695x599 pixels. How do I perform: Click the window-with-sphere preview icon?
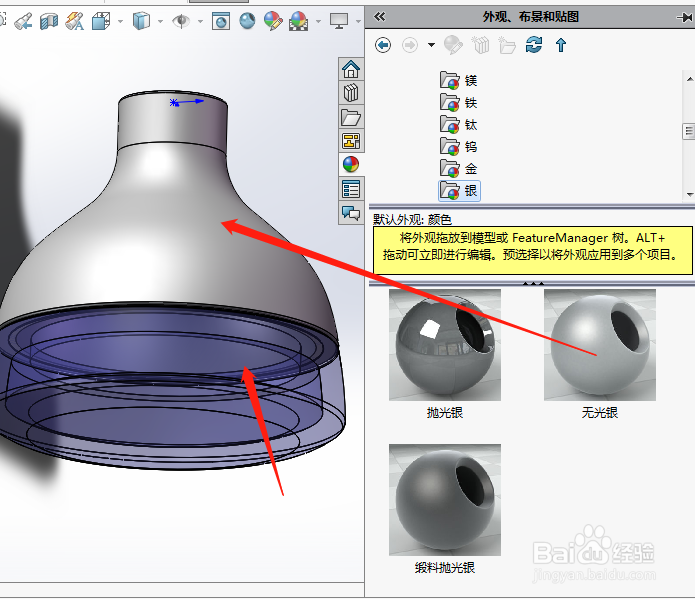[x=221, y=21]
